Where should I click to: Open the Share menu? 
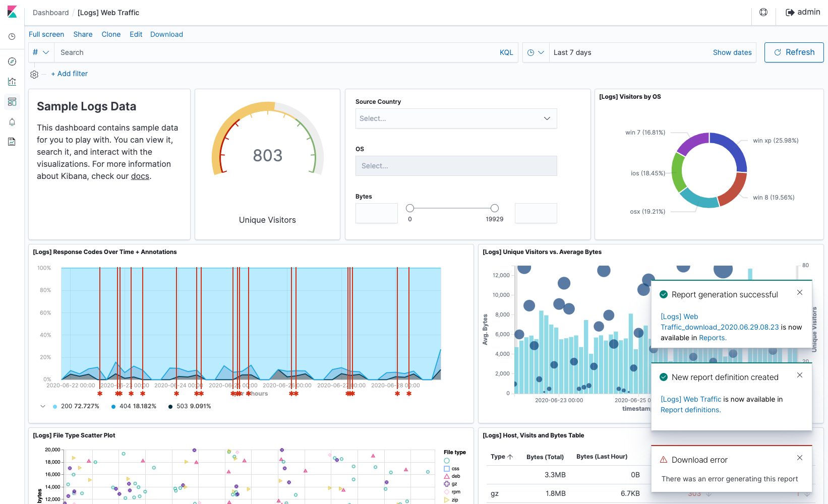click(83, 34)
